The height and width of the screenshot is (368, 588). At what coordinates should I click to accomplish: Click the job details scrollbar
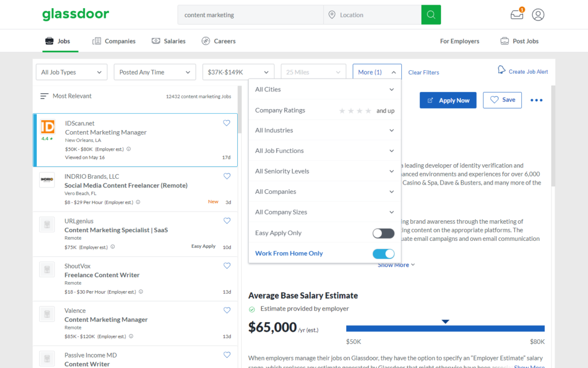coord(553,136)
